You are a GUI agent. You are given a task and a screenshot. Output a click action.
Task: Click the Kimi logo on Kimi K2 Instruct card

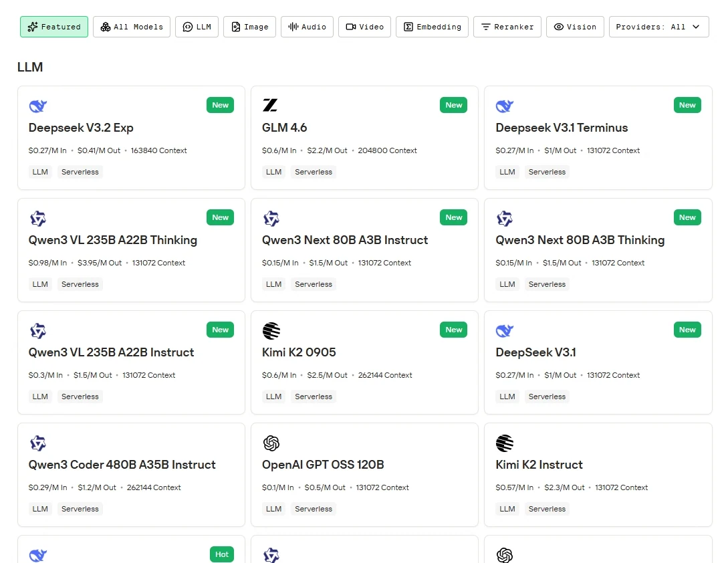[505, 443]
